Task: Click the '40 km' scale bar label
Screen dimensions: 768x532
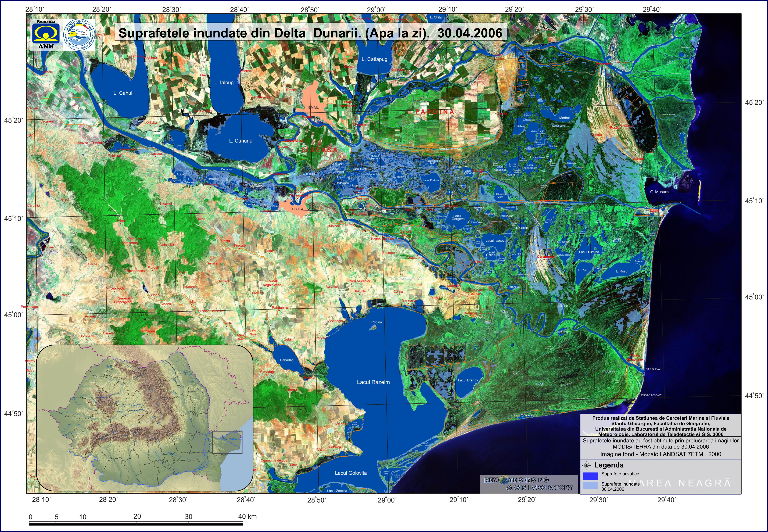Action: [x=248, y=516]
